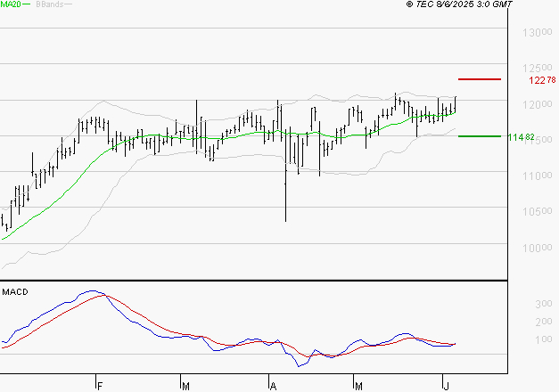Image resolution: width=559 pixels, height=392 pixels.
Task: Click the green 114.82 support value
Action: pos(521,137)
